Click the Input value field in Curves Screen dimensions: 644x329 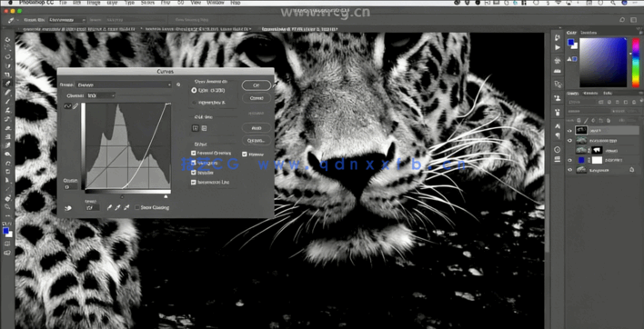point(92,208)
